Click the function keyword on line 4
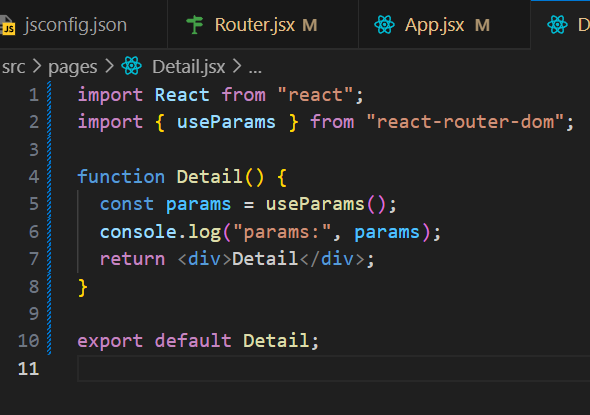 [121, 177]
